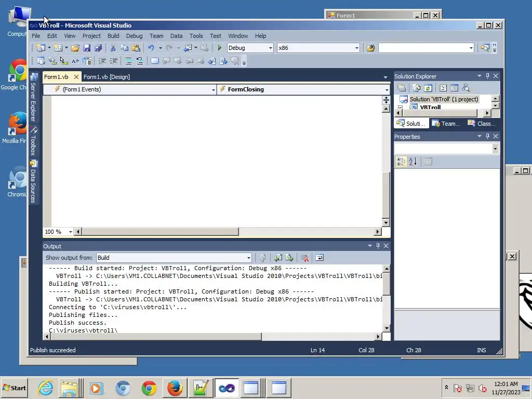
Task: Clear all output in the Output pane
Action: pos(304,258)
